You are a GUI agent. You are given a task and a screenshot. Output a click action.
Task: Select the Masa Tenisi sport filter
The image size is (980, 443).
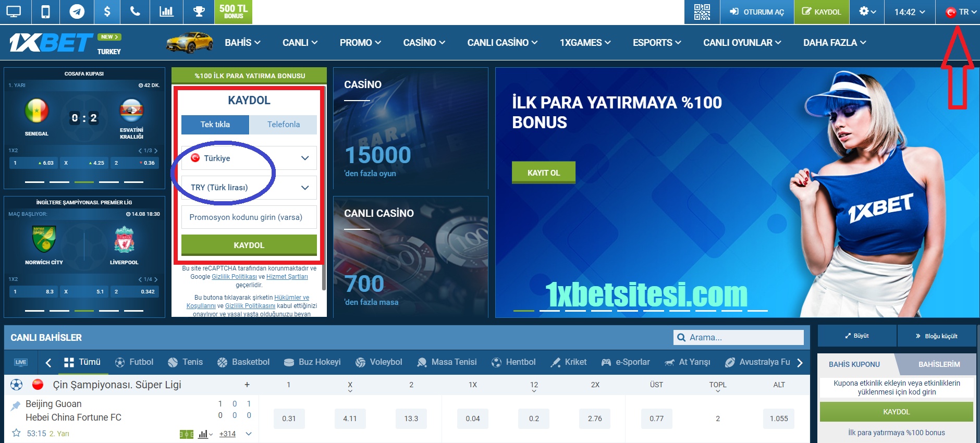(447, 362)
